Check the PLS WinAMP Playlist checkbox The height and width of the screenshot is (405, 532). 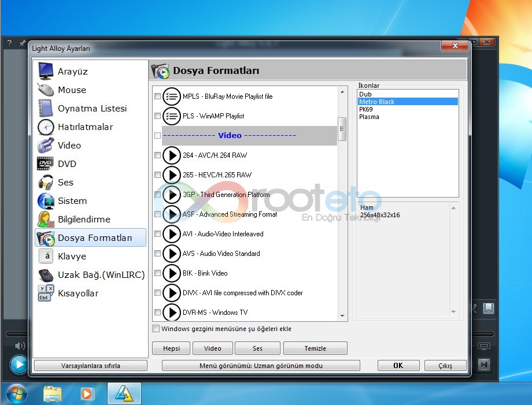[157, 116]
